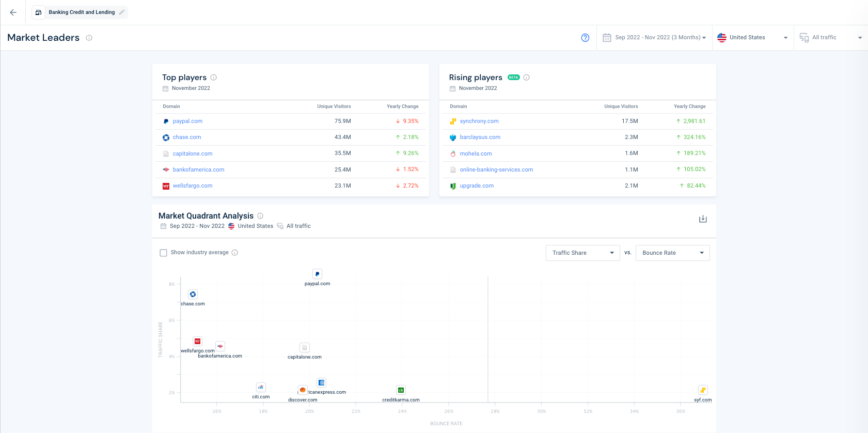Go back using the left arrow icon

(13, 12)
